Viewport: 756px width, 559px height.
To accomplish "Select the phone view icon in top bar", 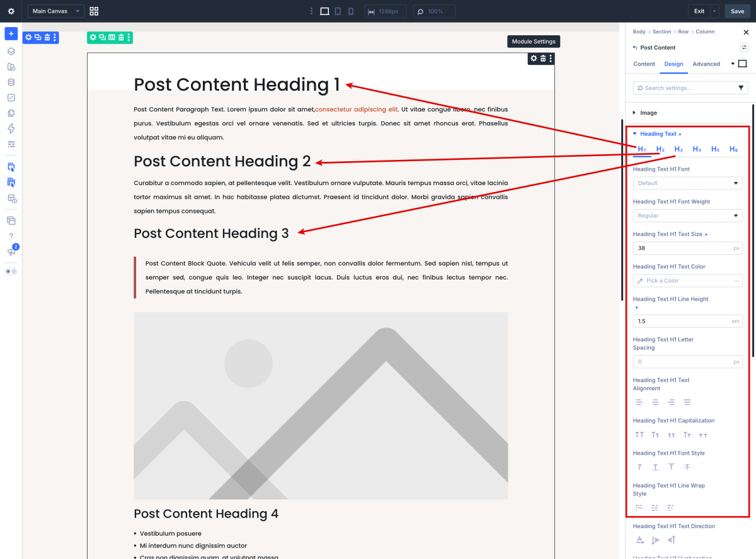I will tap(351, 11).
